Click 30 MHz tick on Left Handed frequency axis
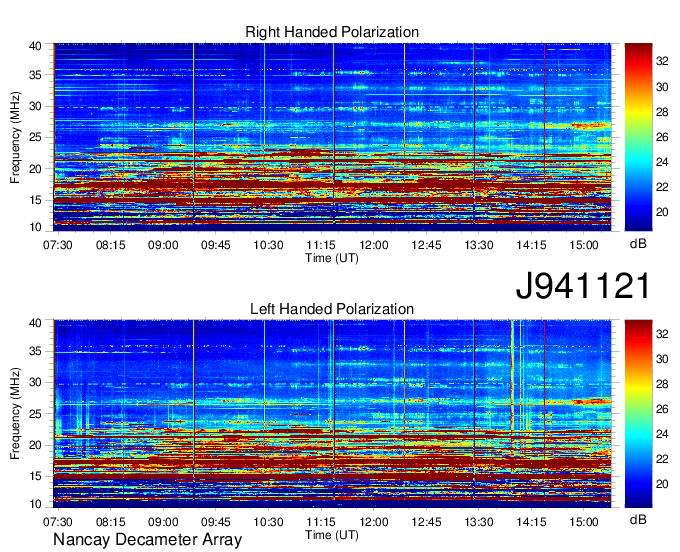Screen dimensions: 680x552 36,382
